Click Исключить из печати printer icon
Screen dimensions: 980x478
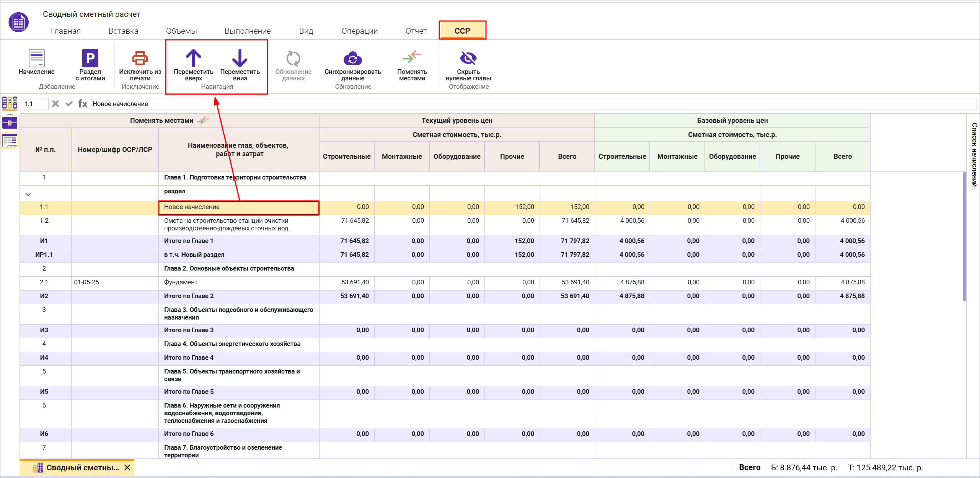click(140, 59)
